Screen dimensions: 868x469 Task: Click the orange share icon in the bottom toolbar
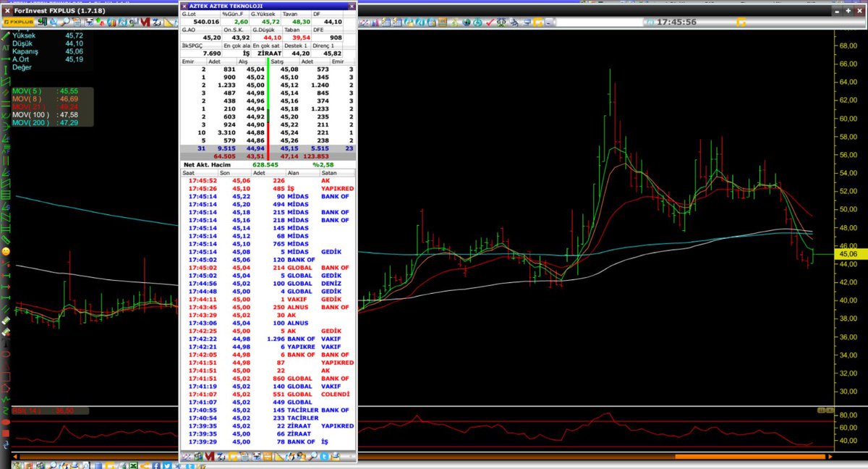[x=145, y=465]
